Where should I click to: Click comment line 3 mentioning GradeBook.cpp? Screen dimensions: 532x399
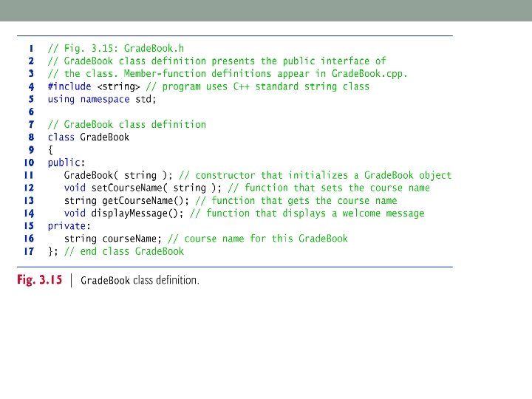point(228,74)
